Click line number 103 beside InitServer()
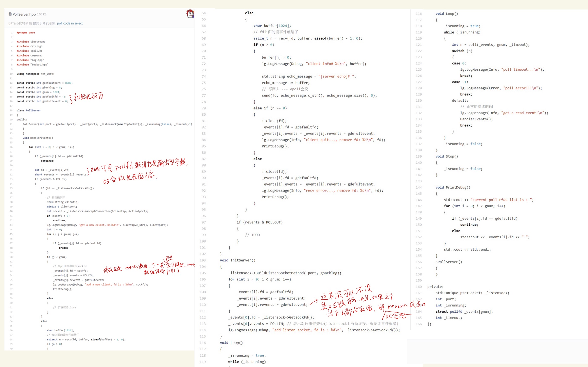The height and width of the screenshot is (367, 588). pyautogui.click(x=203, y=260)
